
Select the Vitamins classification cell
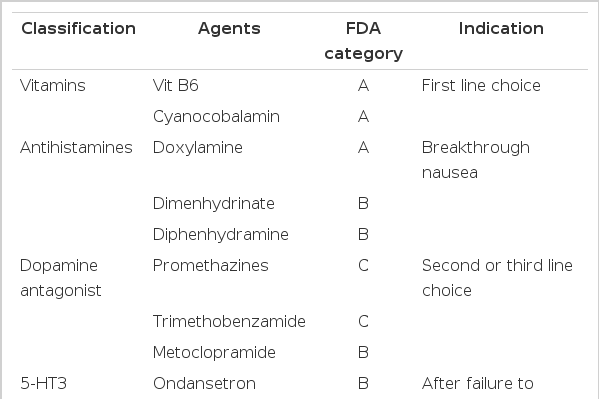pos(53,86)
